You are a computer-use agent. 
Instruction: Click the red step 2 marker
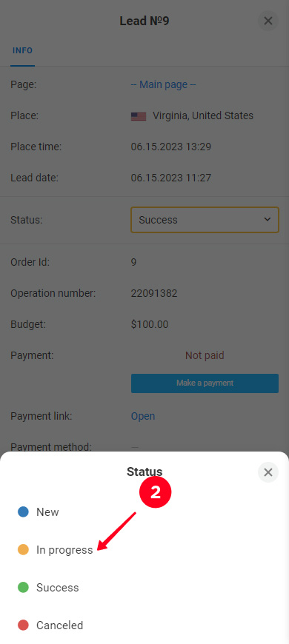(x=156, y=492)
